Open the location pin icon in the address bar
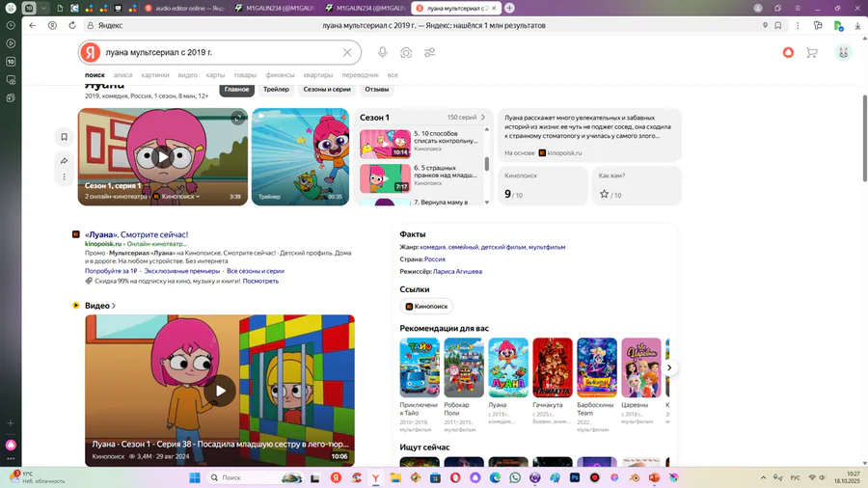Image resolution: width=868 pixels, height=488 pixels. click(x=765, y=25)
